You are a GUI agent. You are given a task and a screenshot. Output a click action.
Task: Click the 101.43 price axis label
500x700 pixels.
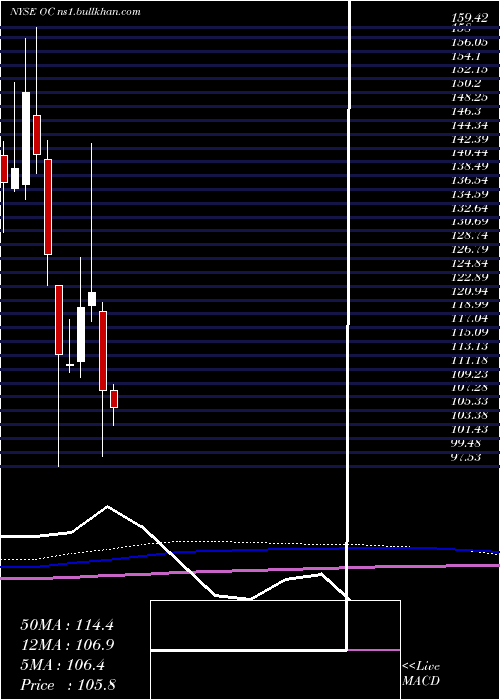click(x=468, y=429)
